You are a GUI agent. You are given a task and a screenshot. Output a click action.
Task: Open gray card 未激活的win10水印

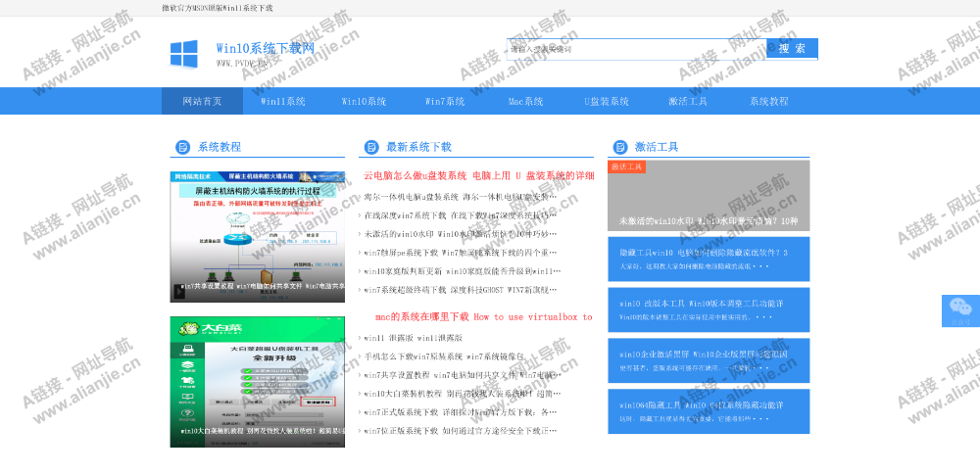tap(709, 196)
